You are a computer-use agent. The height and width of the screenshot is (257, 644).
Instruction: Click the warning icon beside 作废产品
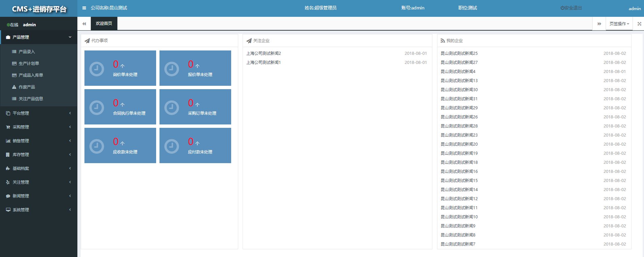(x=14, y=87)
